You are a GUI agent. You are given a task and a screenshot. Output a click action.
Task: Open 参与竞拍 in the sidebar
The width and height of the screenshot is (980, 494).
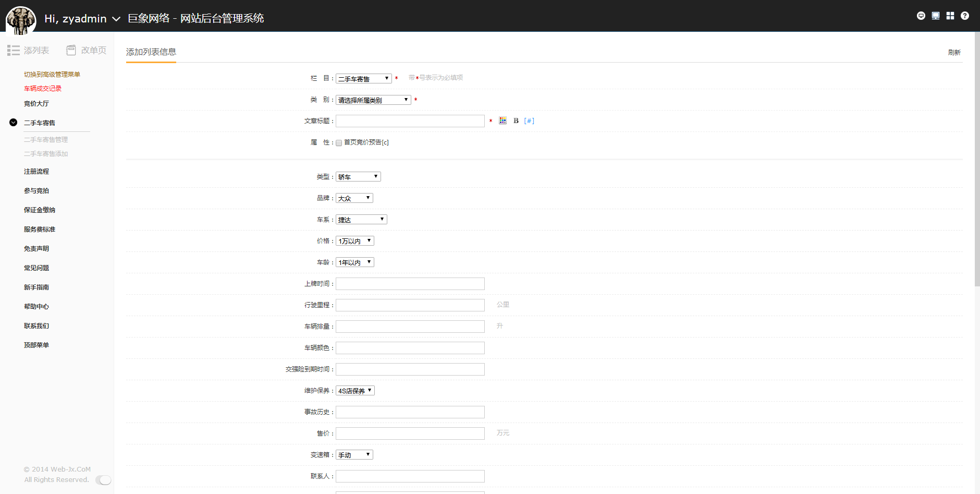tap(36, 191)
